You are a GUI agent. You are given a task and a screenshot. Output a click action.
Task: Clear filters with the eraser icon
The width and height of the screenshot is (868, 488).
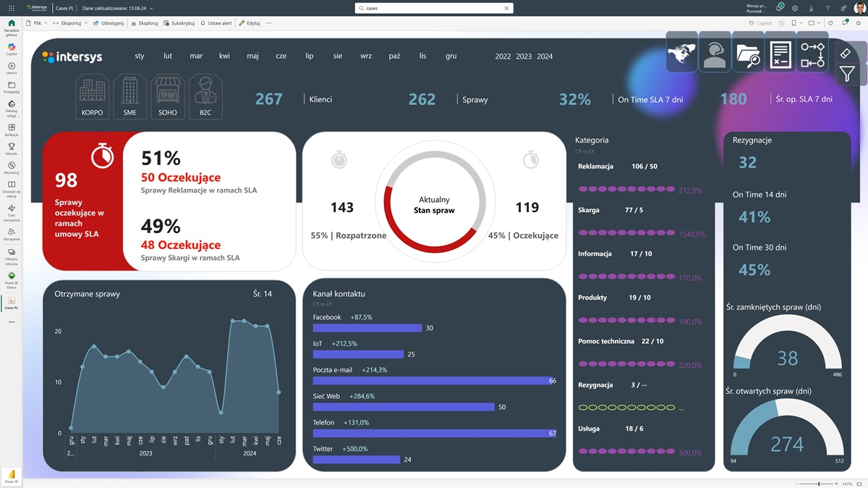pyautogui.click(x=847, y=52)
